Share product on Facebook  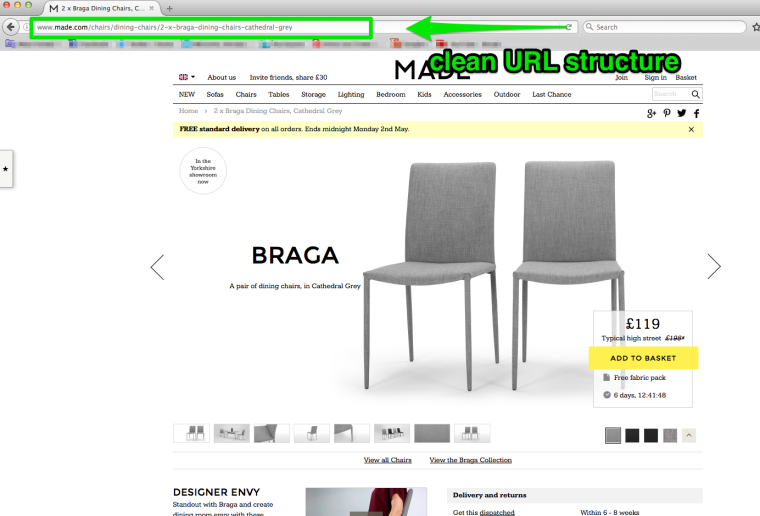click(697, 113)
